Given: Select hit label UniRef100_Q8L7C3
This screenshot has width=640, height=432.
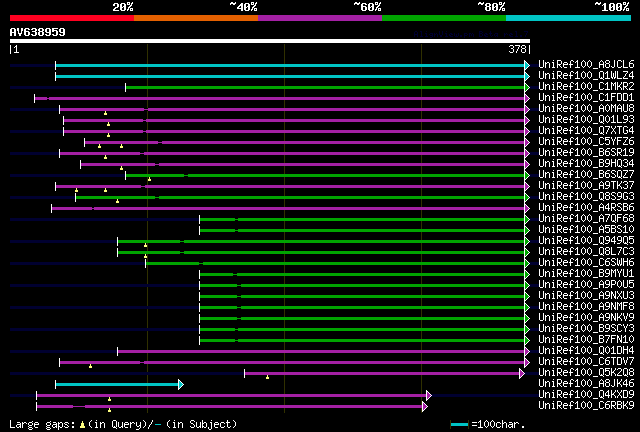Looking at the screenshot, I should click(586, 251).
